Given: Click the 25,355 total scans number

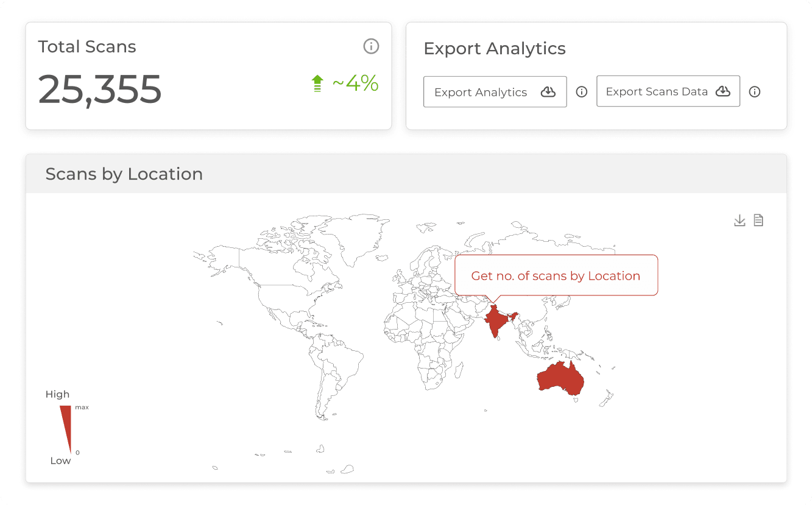Looking at the screenshot, I should [100, 89].
